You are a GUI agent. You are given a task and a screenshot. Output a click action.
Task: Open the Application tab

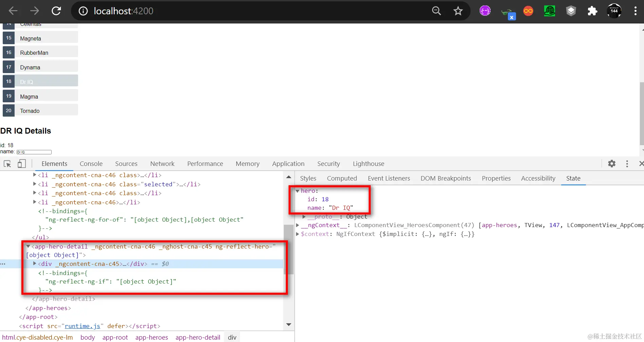pyautogui.click(x=288, y=164)
